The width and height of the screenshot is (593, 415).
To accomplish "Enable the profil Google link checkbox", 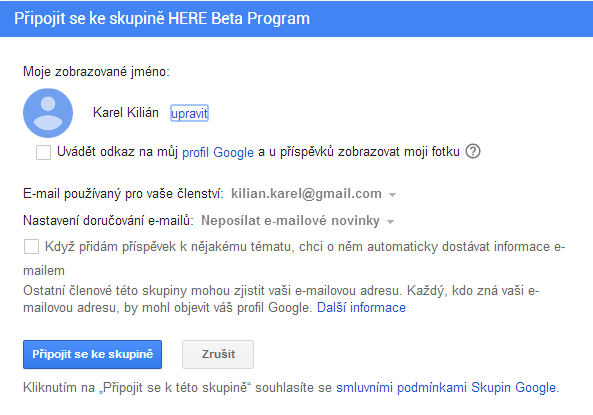I will tap(43, 152).
